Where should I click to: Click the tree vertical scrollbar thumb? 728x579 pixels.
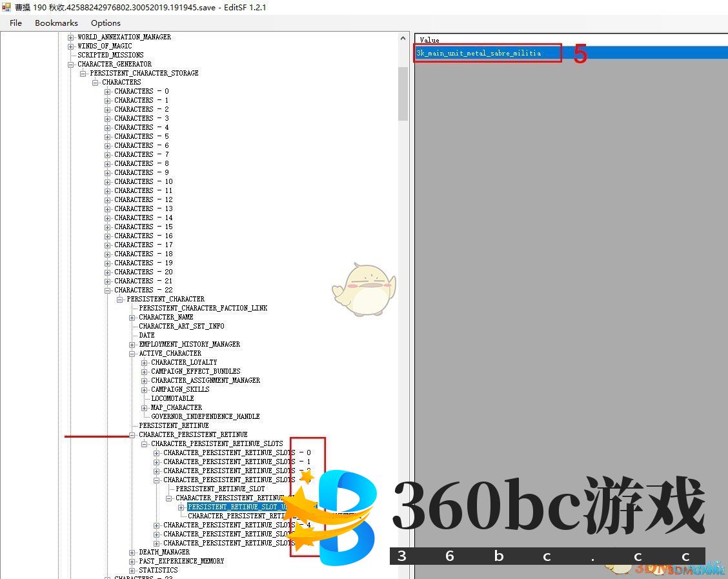(403, 94)
